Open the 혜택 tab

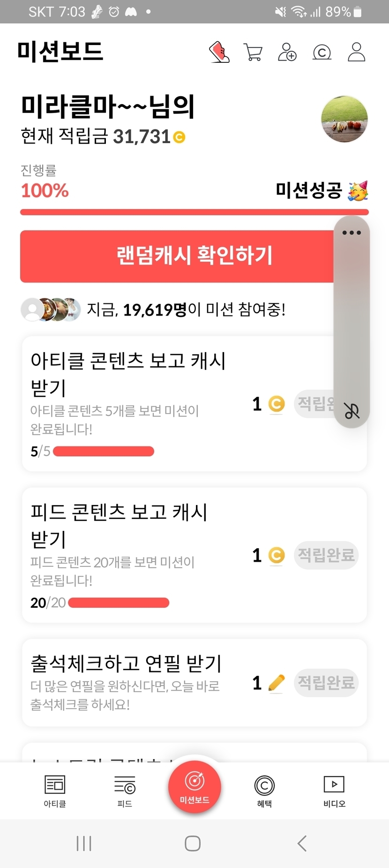[x=264, y=791]
